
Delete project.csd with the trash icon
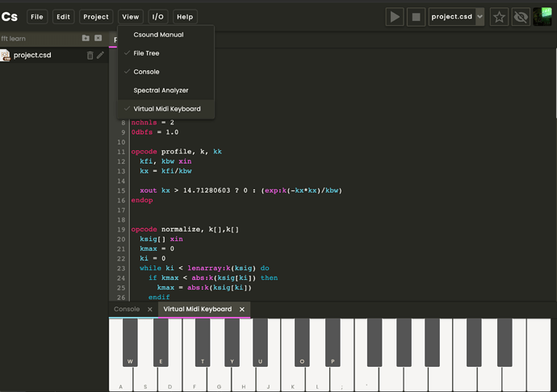pyautogui.click(x=90, y=56)
